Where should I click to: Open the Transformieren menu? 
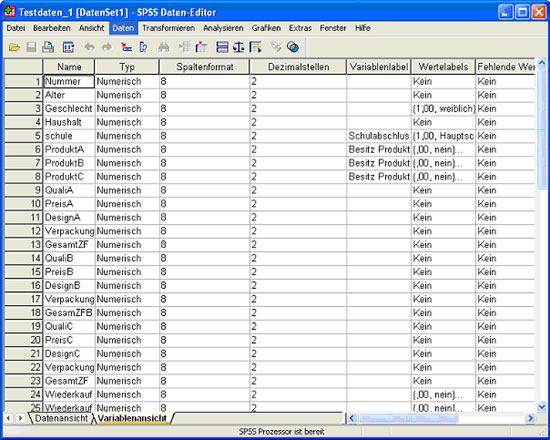[x=168, y=28]
